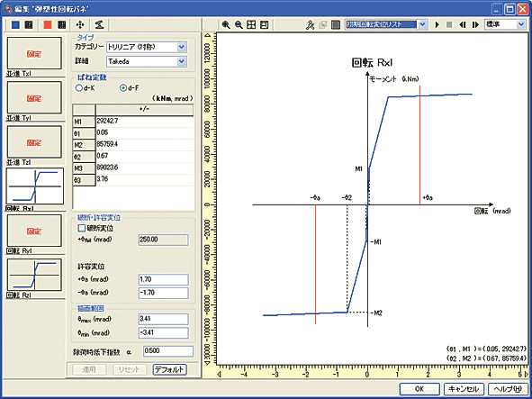Select the 並進 TxI fixed thumbnail

pos(34,53)
